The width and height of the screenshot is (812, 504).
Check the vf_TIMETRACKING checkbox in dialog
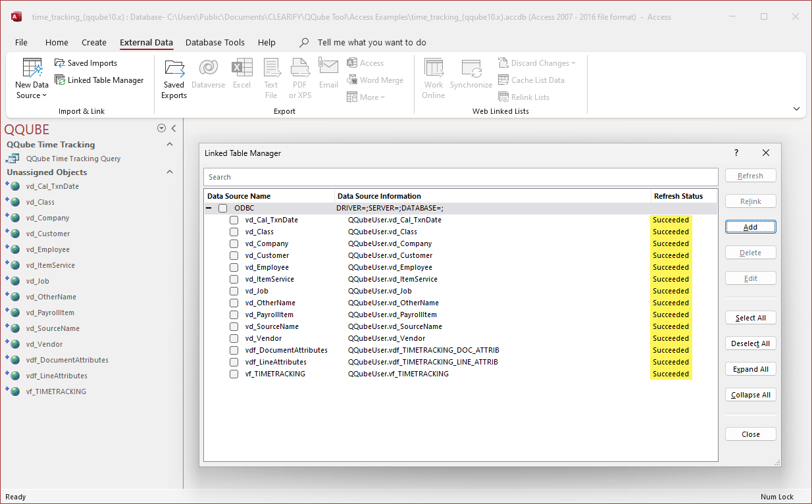click(x=234, y=374)
